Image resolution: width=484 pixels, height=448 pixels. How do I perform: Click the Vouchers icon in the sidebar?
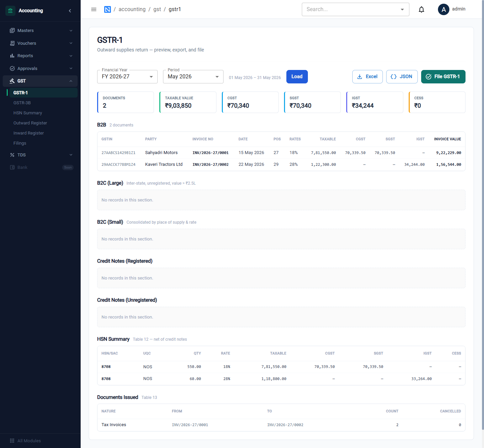(x=12, y=43)
